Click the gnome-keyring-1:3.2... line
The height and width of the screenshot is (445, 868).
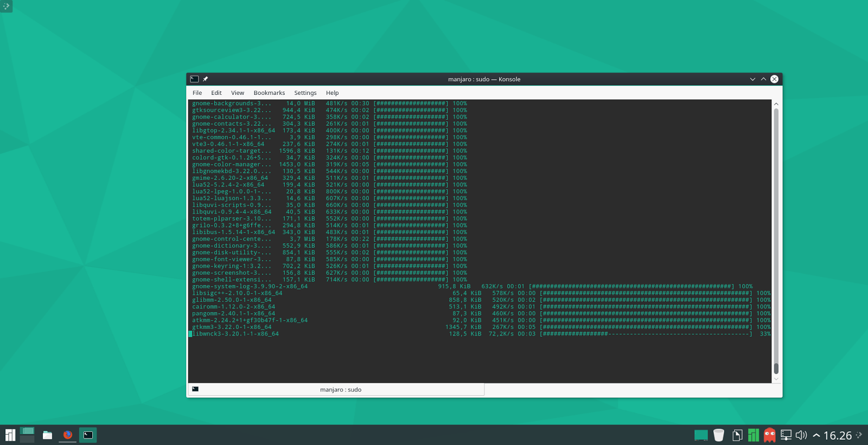coord(329,266)
